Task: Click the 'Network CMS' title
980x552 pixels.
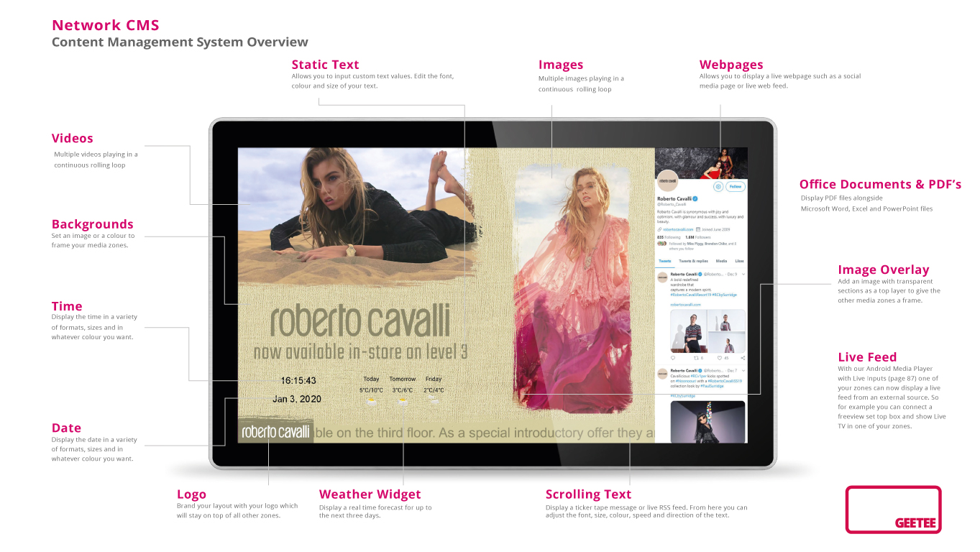Action: coord(106,25)
